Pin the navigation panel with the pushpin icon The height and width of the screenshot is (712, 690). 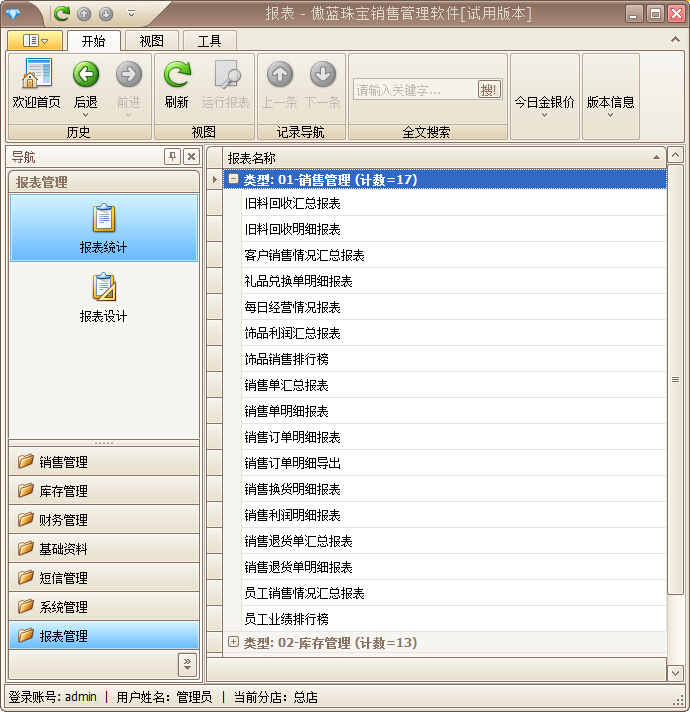[172, 157]
